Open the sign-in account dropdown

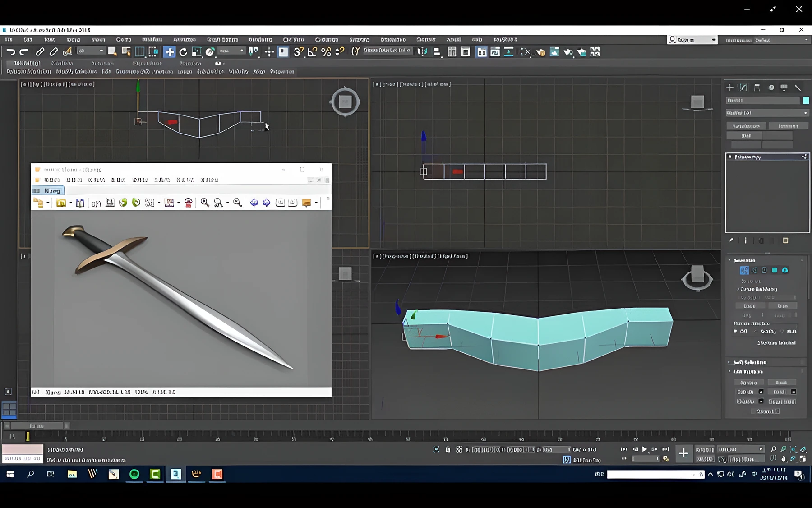click(692, 40)
